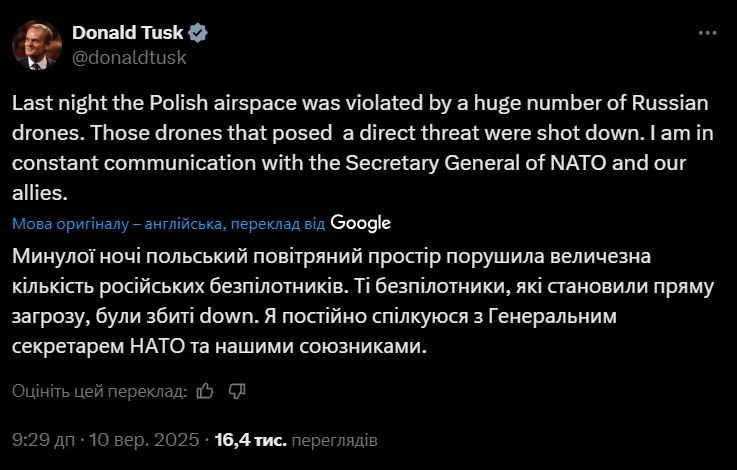Open the @donaldtusk handle link
Image resolution: width=737 pixels, height=470 pixels.
pos(129,57)
